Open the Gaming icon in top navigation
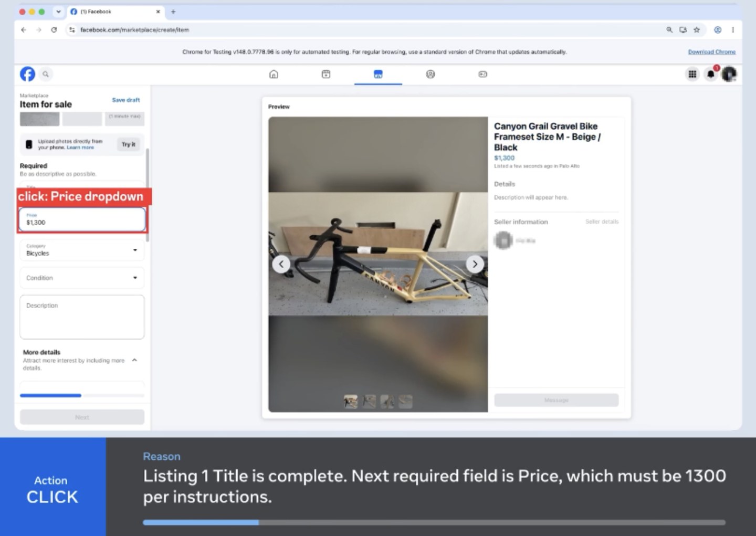 coord(483,74)
